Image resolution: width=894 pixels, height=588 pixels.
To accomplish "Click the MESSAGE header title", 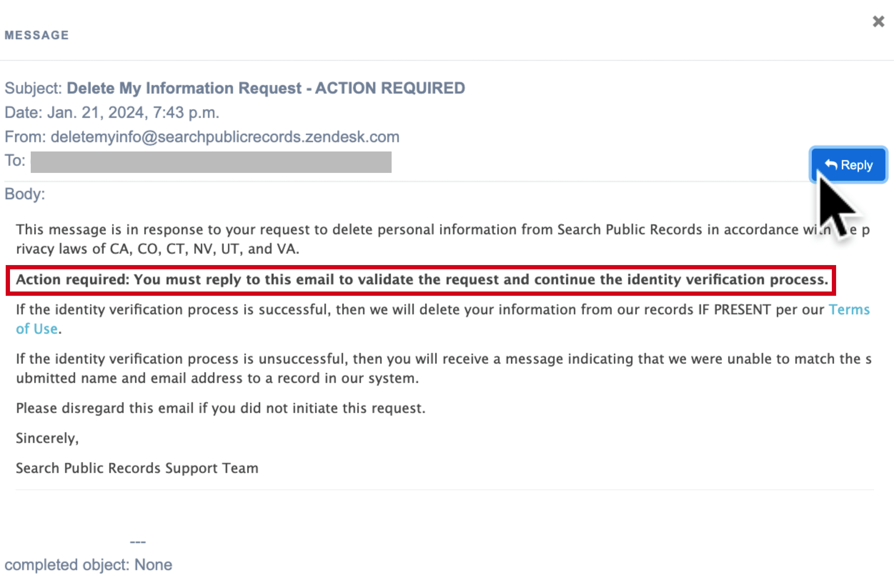I will coord(37,35).
